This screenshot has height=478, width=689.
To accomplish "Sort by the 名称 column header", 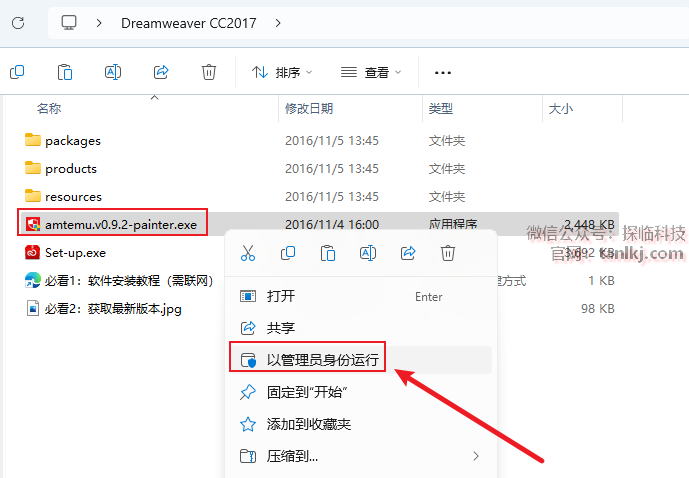I will (49, 108).
